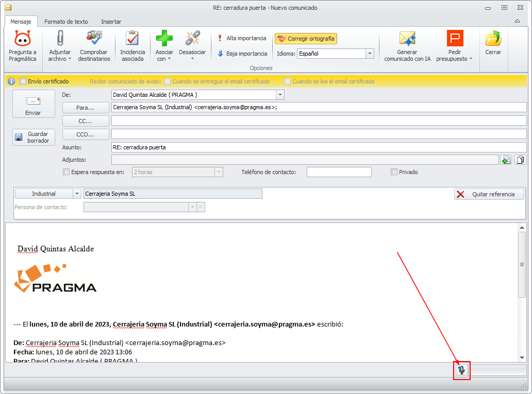Generate comunicado con IA
This screenshot has height=394, width=532.
coord(407,46)
